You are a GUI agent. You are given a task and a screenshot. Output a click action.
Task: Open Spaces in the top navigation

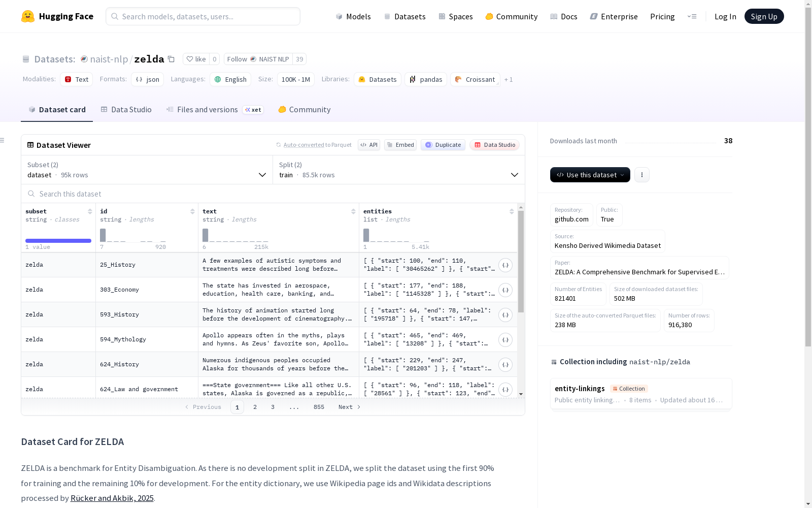(456, 16)
